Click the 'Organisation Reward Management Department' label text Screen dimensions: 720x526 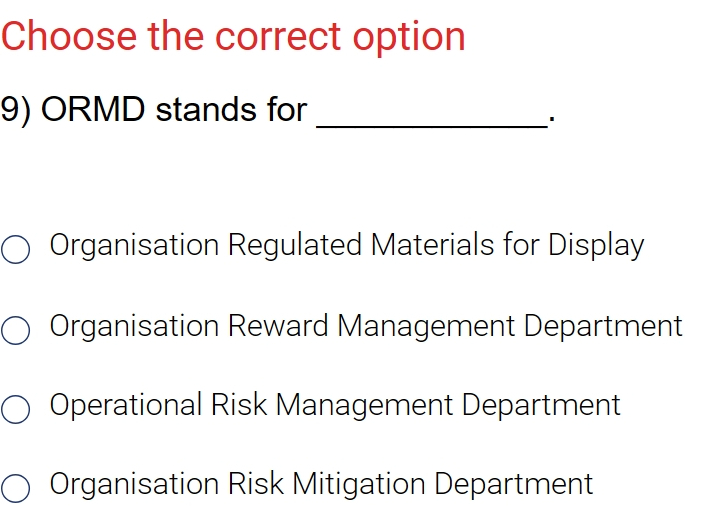point(366,326)
